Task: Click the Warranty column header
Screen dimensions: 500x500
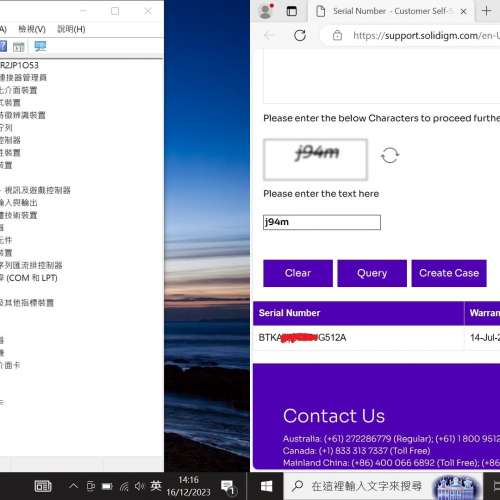Action: point(482,313)
